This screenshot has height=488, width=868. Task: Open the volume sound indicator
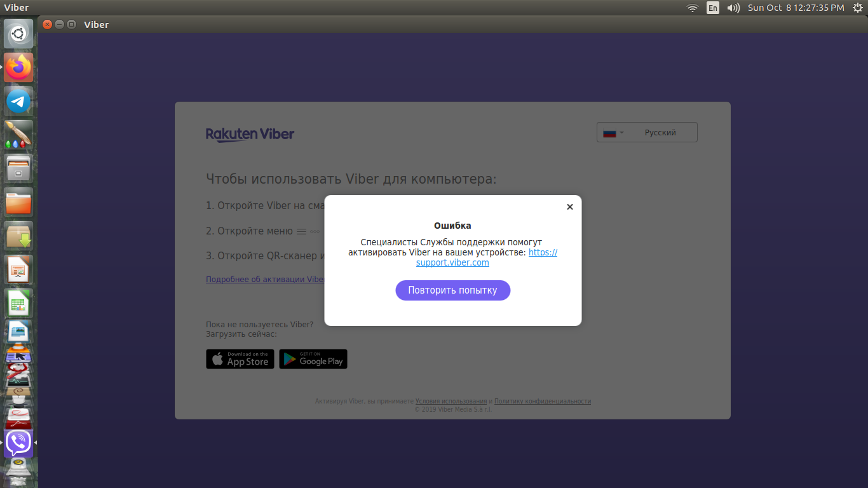click(733, 8)
